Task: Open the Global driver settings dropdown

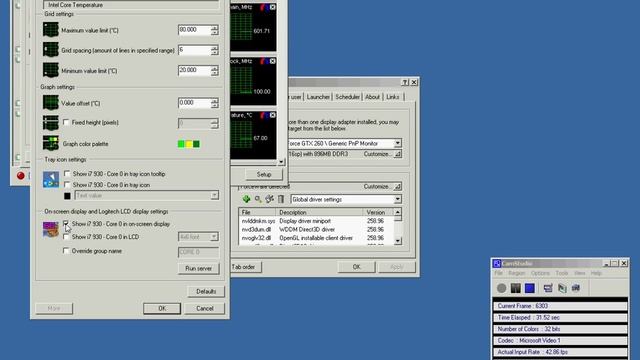Action: pos(397,199)
